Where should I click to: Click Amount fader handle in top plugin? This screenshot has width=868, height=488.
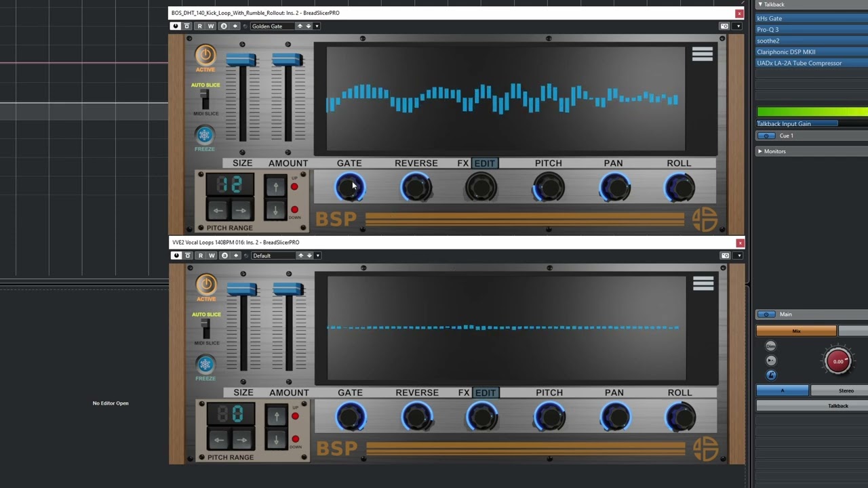[288, 60]
